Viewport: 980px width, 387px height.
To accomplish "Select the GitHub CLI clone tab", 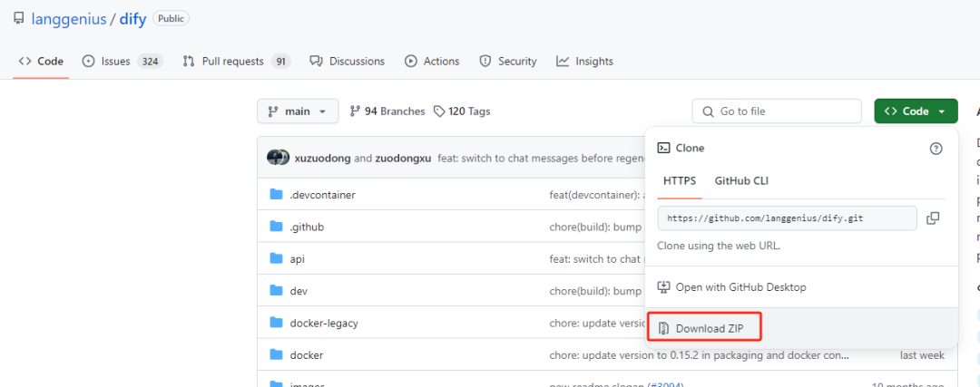I will click(741, 181).
